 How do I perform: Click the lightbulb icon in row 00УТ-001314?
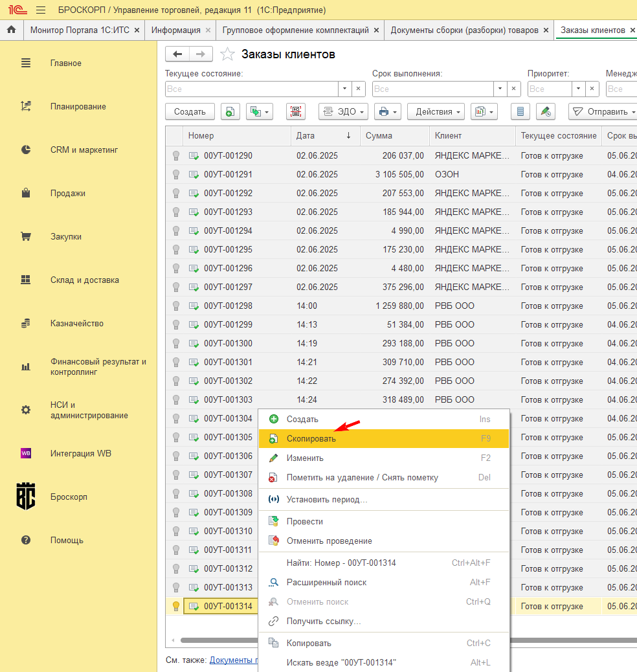pos(175,606)
